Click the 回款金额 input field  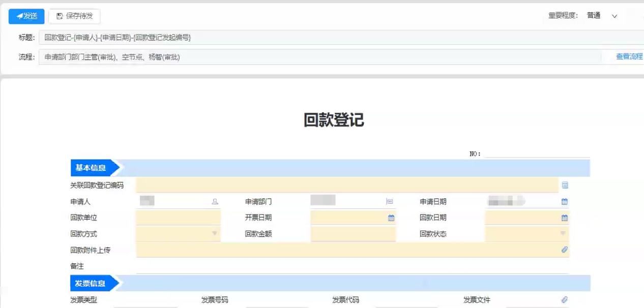click(x=353, y=234)
